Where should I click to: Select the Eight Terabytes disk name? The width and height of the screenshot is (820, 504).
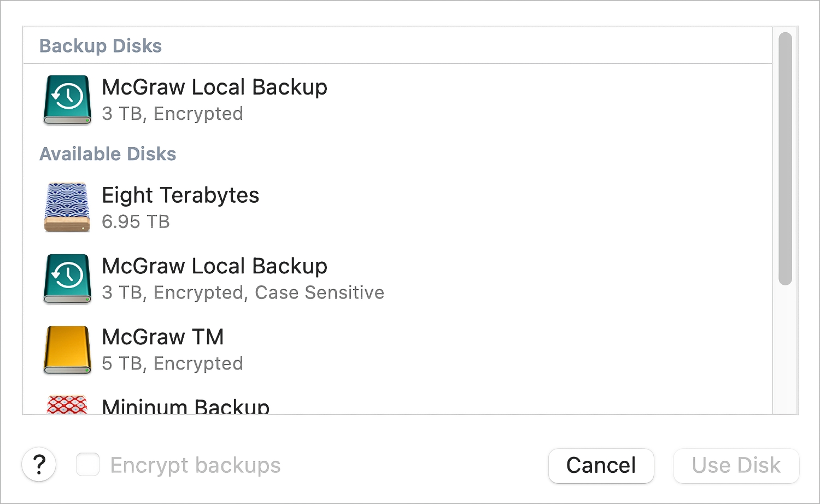tap(180, 195)
